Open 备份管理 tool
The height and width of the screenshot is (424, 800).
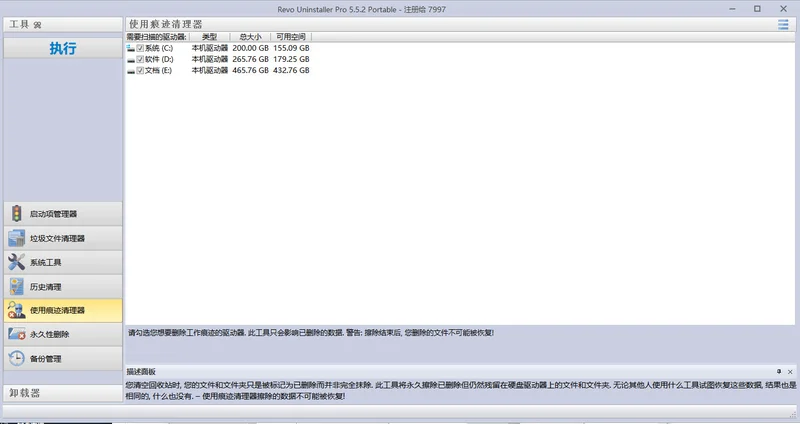63,358
